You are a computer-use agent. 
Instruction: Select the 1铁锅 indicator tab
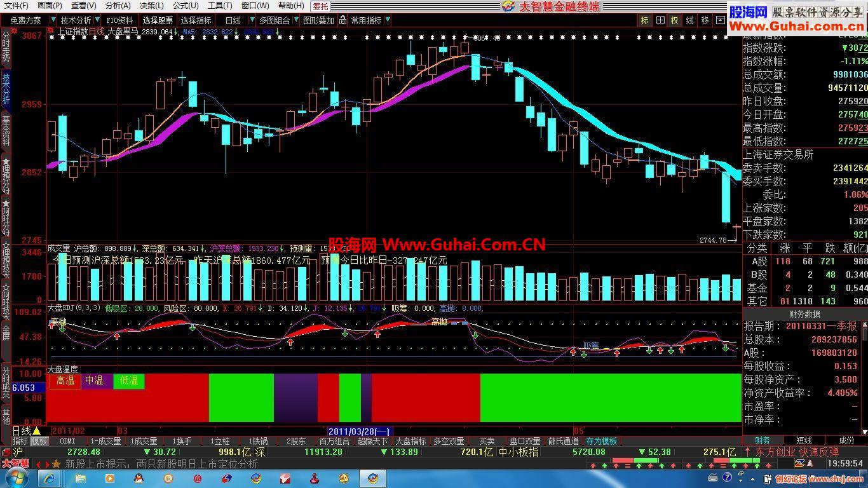pyautogui.click(x=258, y=441)
